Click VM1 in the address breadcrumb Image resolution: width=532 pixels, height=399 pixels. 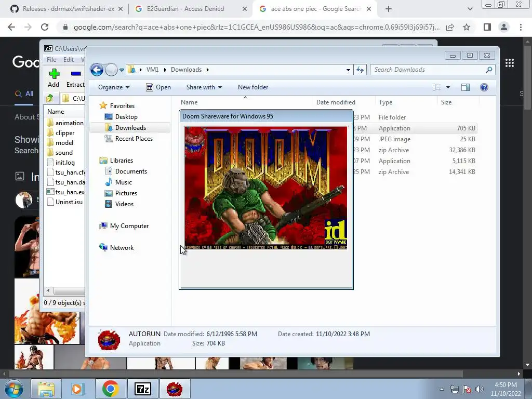pyautogui.click(x=152, y=70)
